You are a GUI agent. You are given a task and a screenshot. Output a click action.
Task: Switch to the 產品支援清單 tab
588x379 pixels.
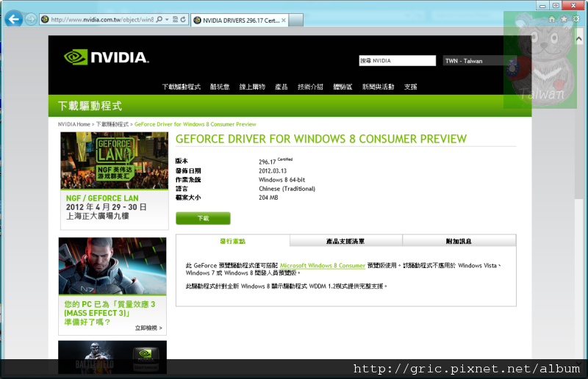(345, 241)
